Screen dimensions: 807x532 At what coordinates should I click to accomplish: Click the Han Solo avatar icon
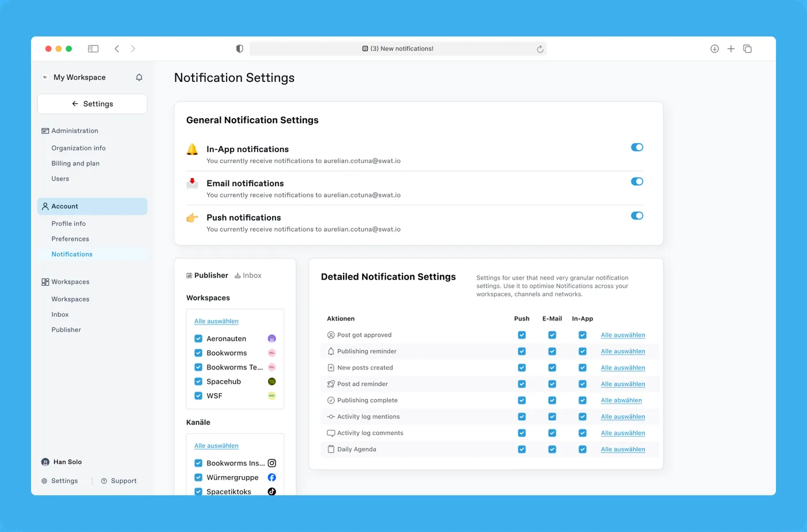(46, 462)
